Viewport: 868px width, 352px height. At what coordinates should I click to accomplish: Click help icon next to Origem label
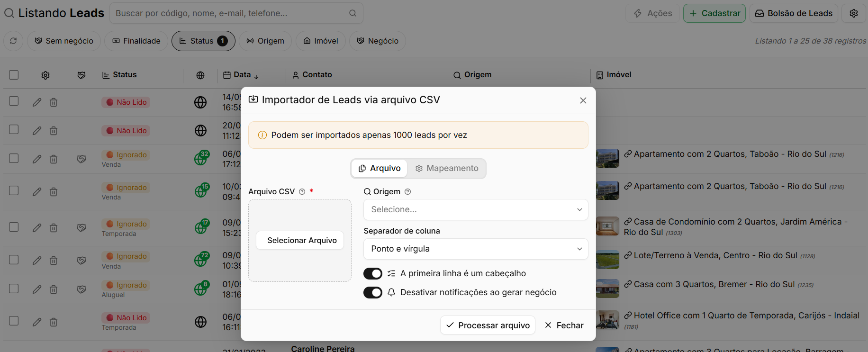(x=407, y=192)
